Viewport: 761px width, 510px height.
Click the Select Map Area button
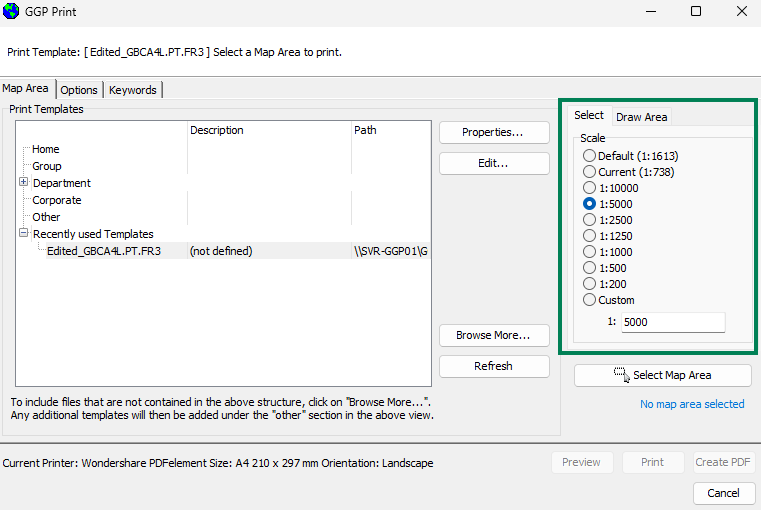[x=662, y=375]
